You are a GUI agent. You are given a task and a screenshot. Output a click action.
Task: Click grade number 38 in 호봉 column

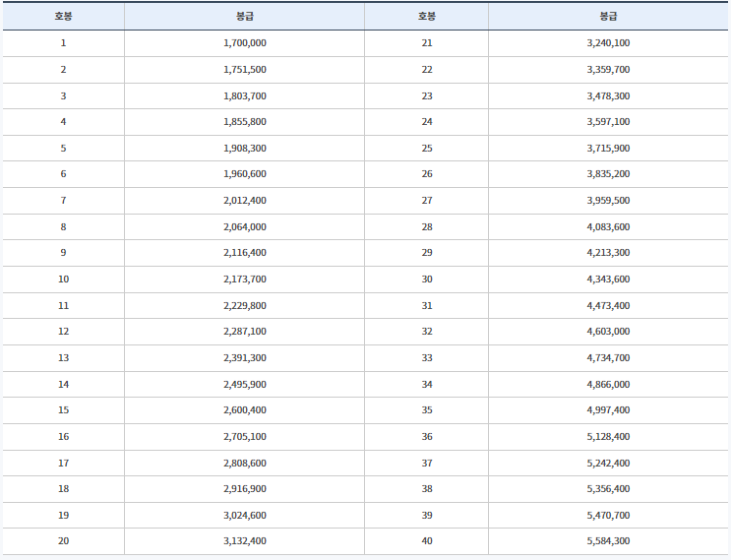tap(427, 489)
